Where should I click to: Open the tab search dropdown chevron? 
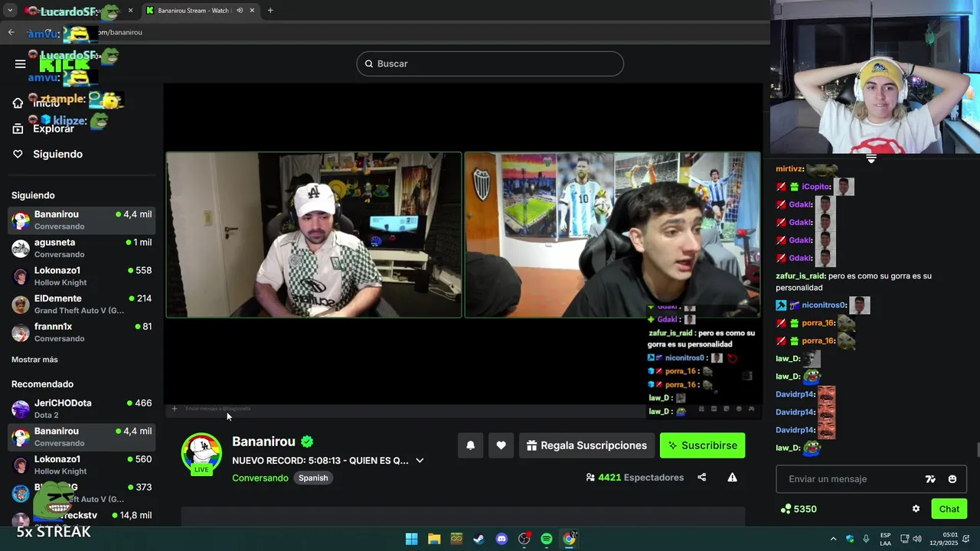[x=10, y=11]
